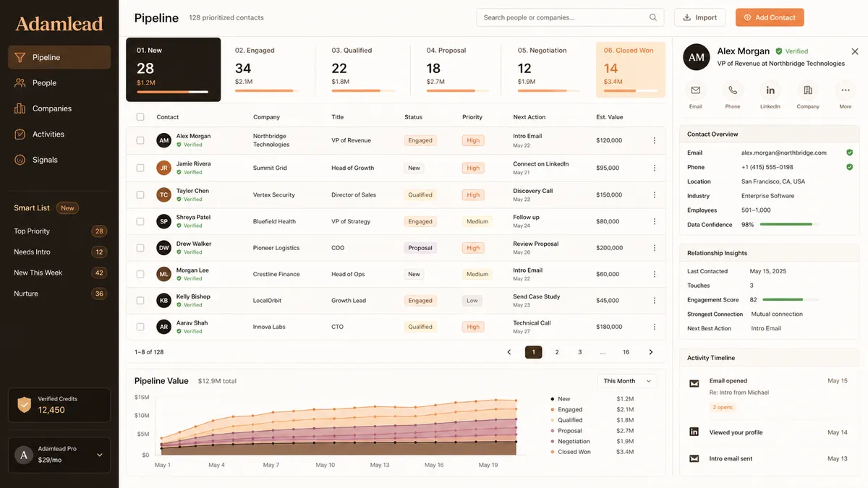
Task: Click the 2 opens tag
Action: (x=723, y=407)
